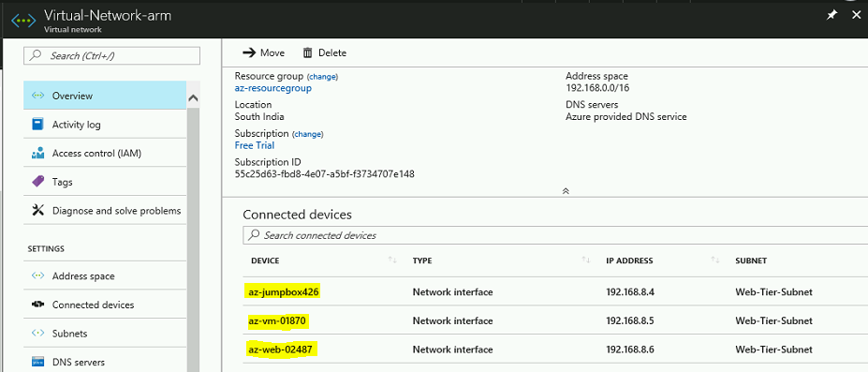
Task: Click IP address 192.168.8.6
Action: 630,350
